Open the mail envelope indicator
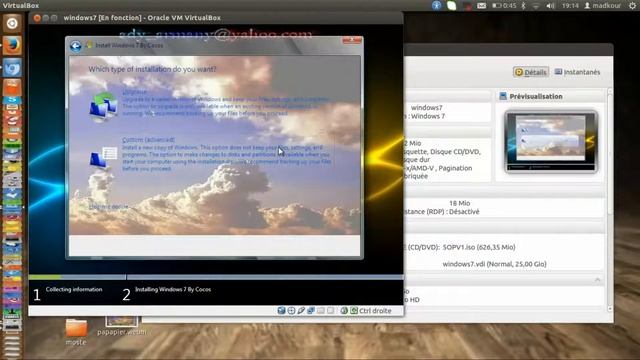Viewport: 640px width, 360px height. point(482,5)
